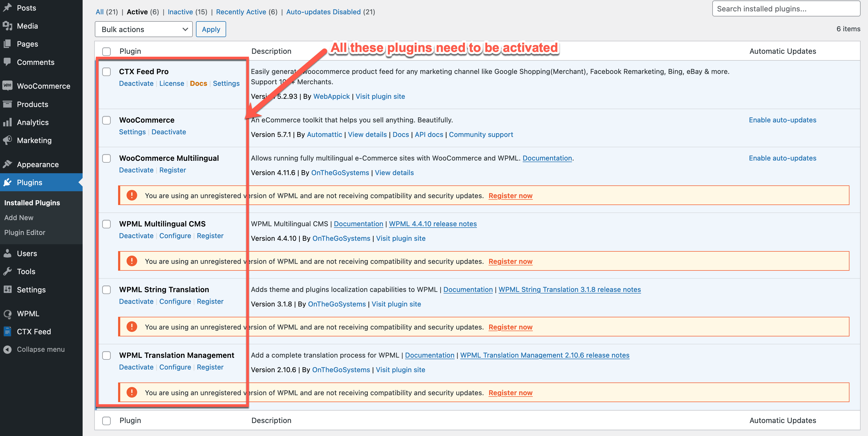Screen dimensions: 868x436
Task: Deactivate the WooCommerce plugin
Action: click(168, 132)
